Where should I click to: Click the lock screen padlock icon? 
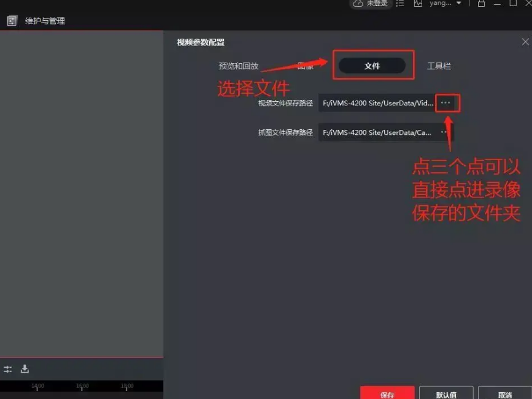click(x=482, y=4)
